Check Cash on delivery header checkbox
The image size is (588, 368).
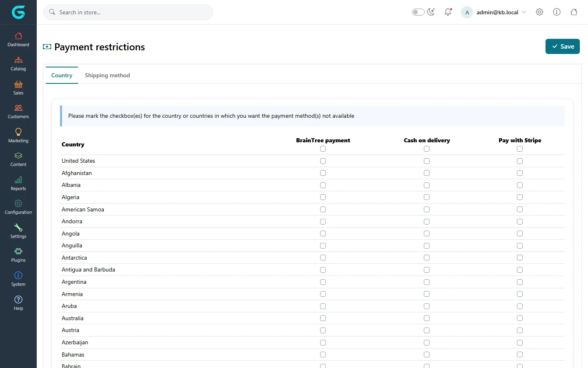[427, 149]
